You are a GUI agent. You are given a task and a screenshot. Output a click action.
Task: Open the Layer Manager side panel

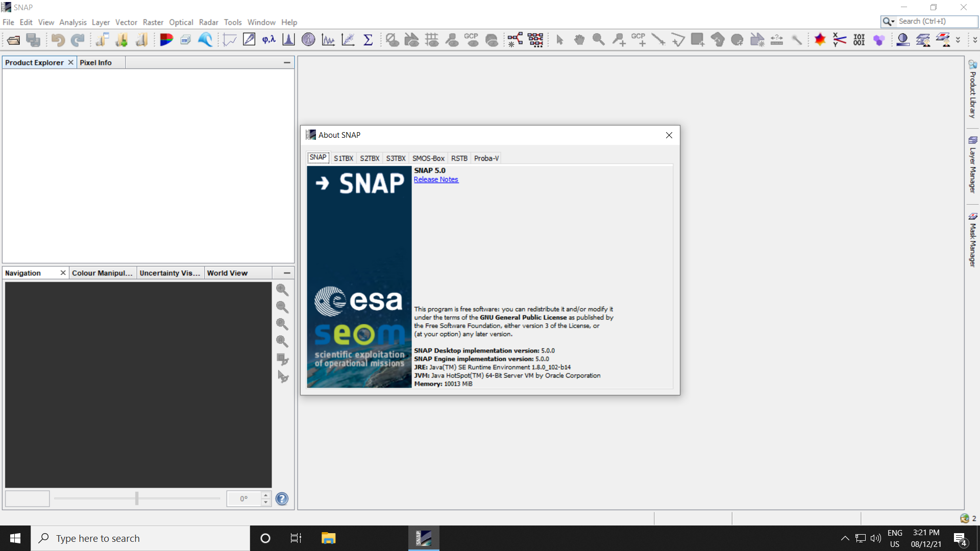coord(972,165)
